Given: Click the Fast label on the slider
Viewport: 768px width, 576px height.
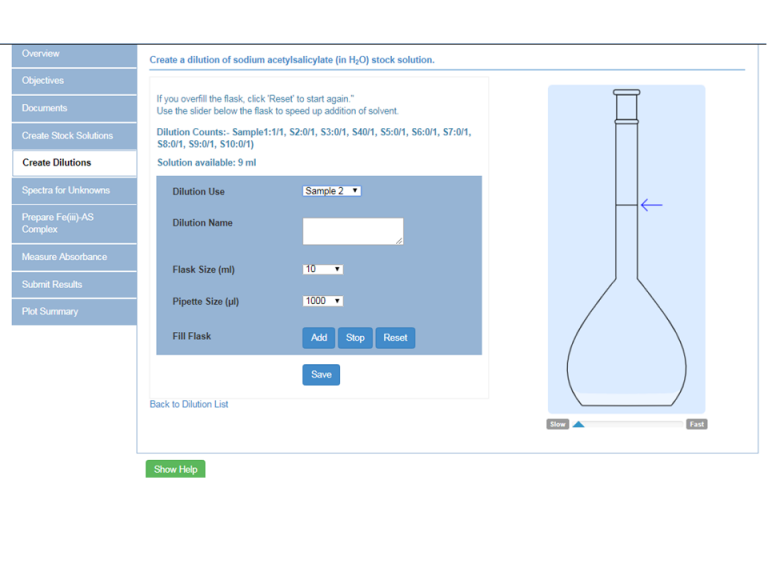Looking at the screenshot, I should [x=696, y=424].
